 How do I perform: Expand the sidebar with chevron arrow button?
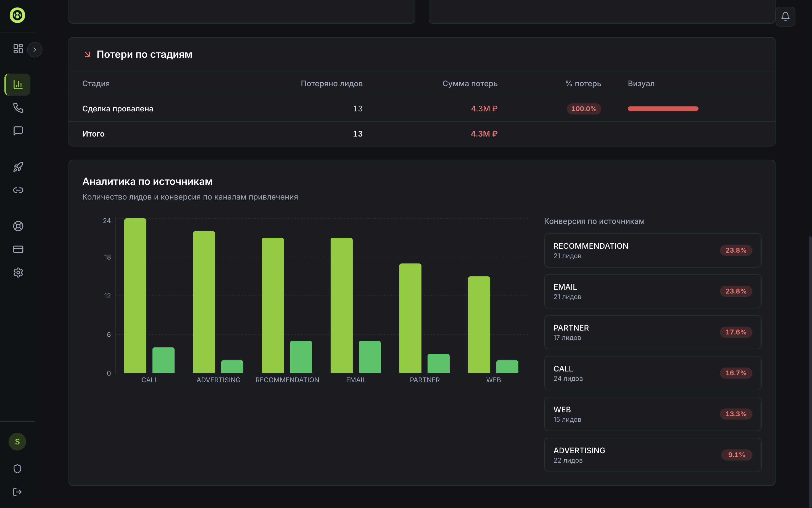[35, 50]
